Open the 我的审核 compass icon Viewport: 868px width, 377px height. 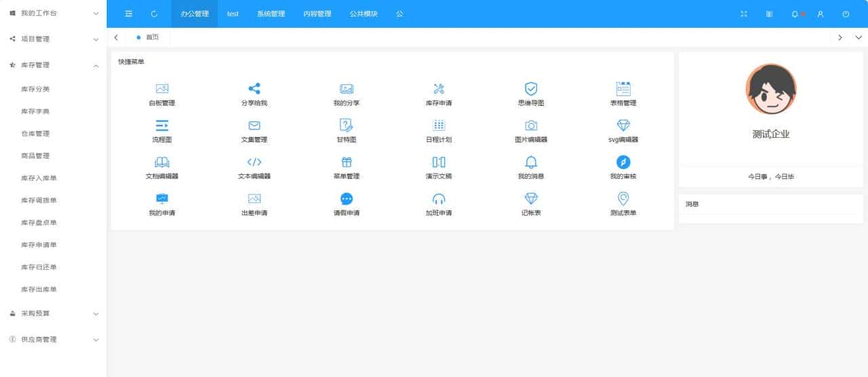coord(623,162)
